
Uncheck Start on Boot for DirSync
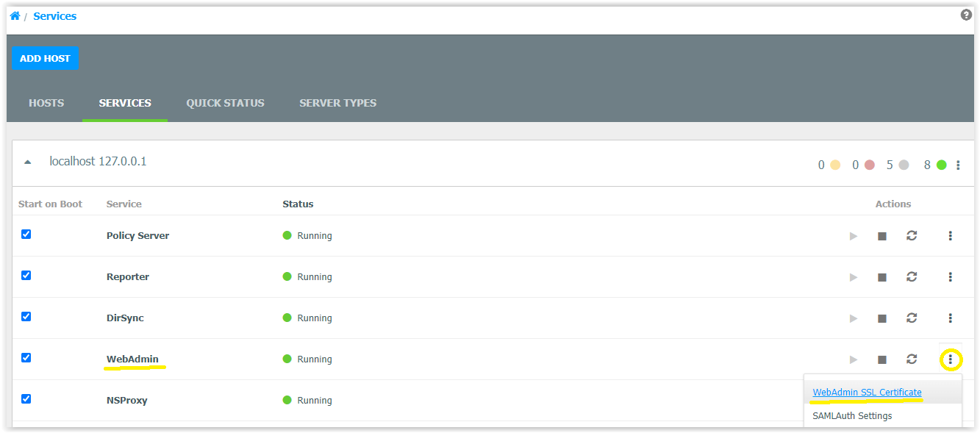click(x=26, y=316)
